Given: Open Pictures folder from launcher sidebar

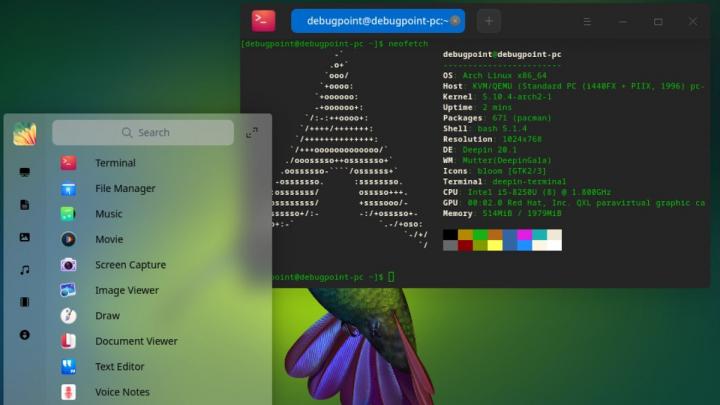Looking at the screenshot, I should [x=24, y=237].
